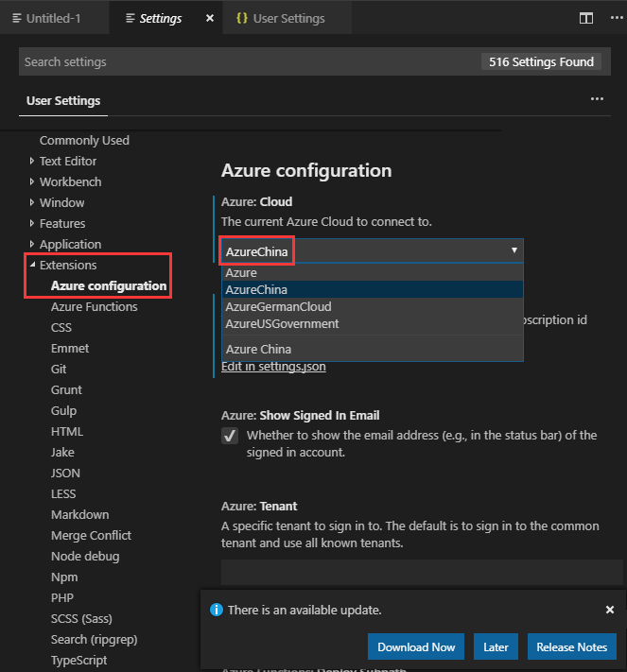
Task: Switch to the Untitled-1 tab
Action: click(53, 18)
